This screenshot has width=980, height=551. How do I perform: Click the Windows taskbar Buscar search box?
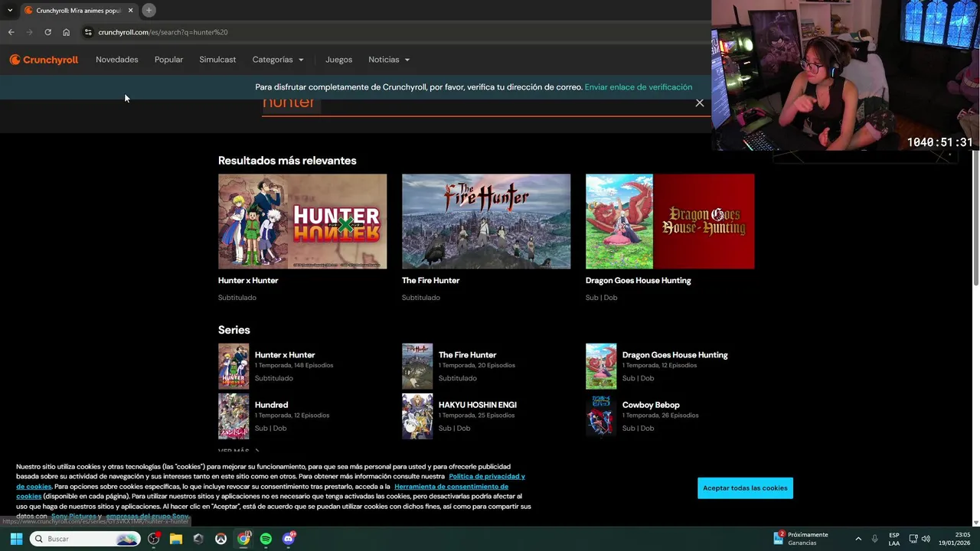pos(86,539)
